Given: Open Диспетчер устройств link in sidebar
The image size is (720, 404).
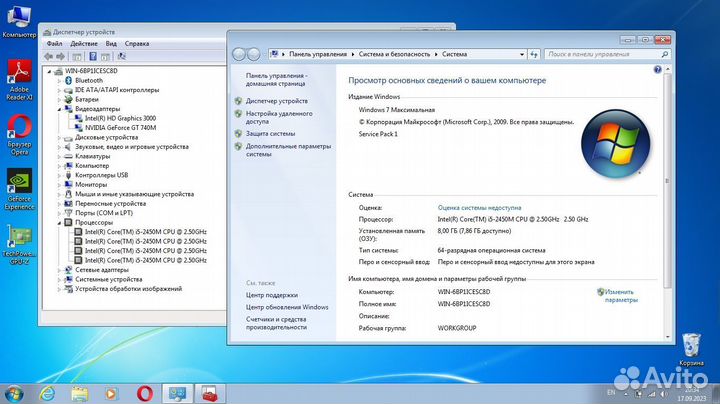Looking at the screenshot, I should point(276,101).
